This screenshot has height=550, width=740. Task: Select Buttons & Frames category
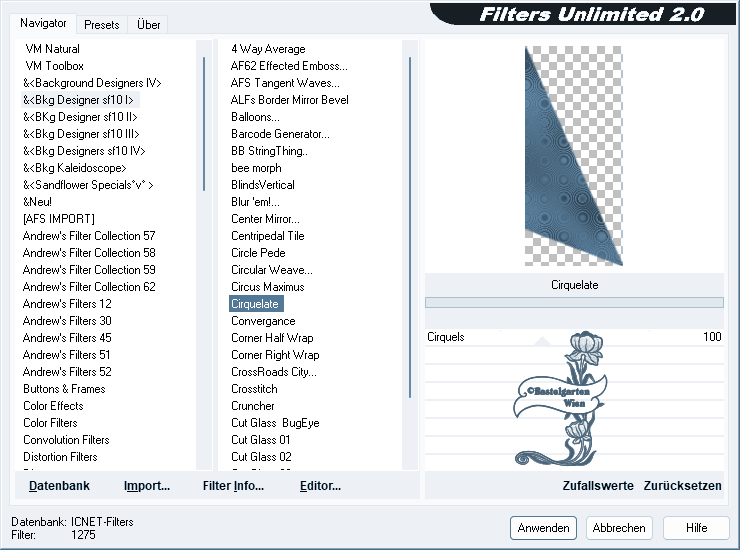click(64, 389)
